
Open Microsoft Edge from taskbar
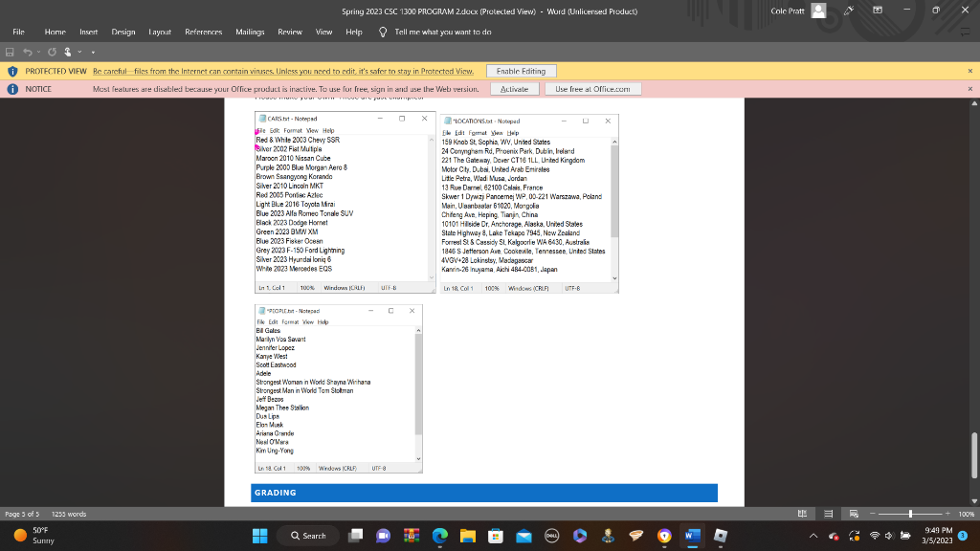point(440,536)
